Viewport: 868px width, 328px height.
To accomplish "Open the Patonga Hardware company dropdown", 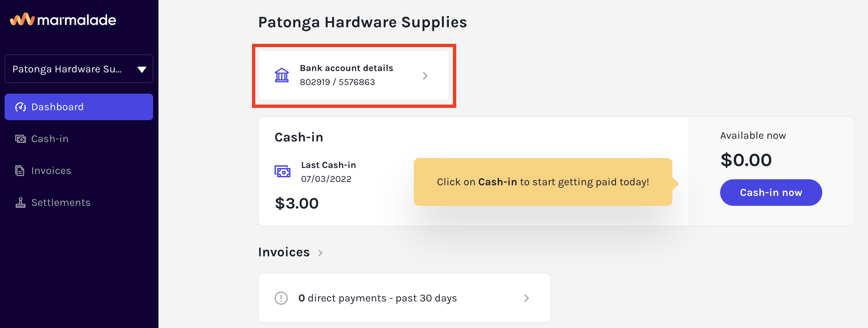I will click(x=79, y=69).
